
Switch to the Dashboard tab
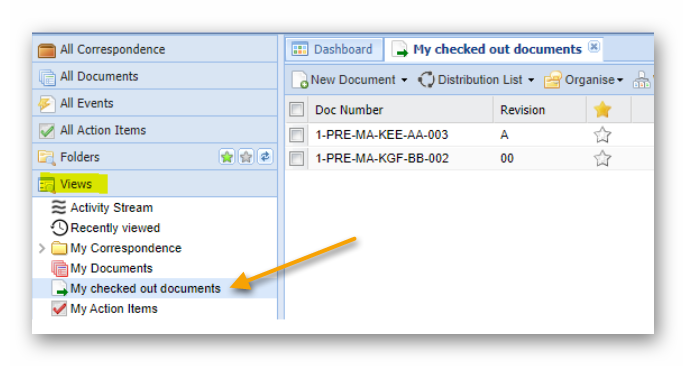[335, 49]
